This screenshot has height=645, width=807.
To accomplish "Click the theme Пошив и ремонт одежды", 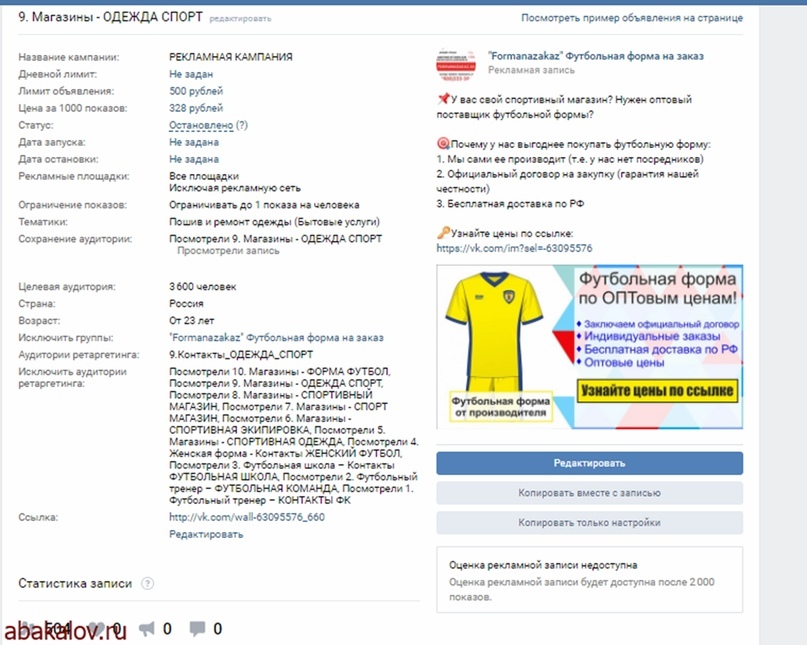I will pyautogui.click(x=274, y=222).
